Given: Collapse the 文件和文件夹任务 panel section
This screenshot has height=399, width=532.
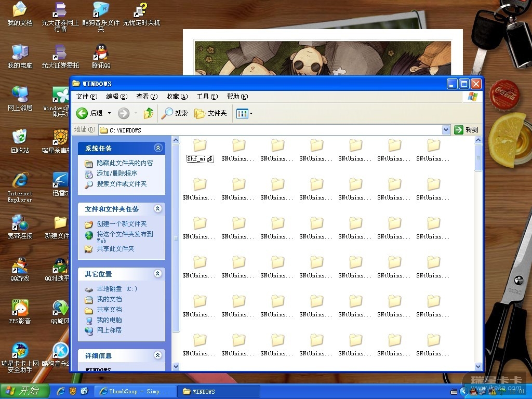Looking at the screenshot, I should tap(158, 209).
